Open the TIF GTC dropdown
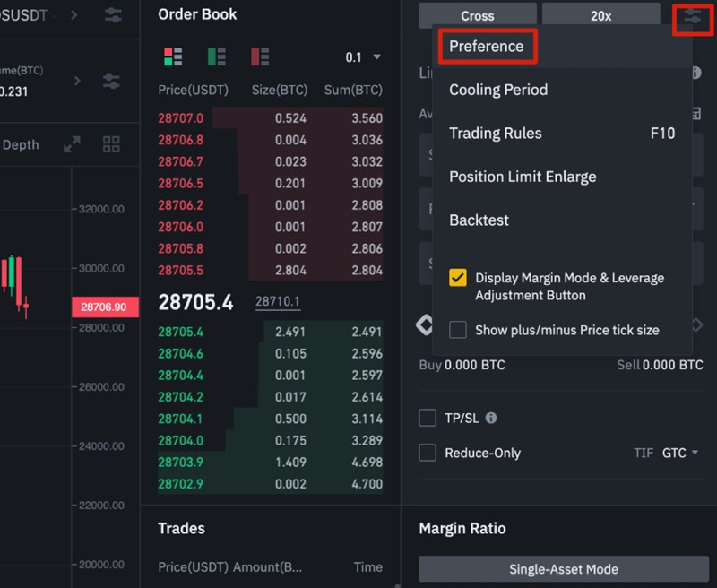 coord(679,453)
